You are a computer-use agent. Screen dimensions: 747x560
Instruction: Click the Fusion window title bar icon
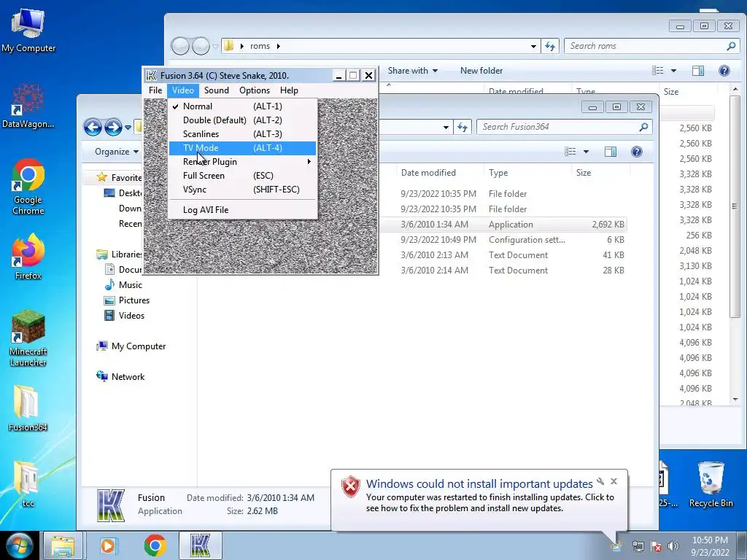pos(151,75)
